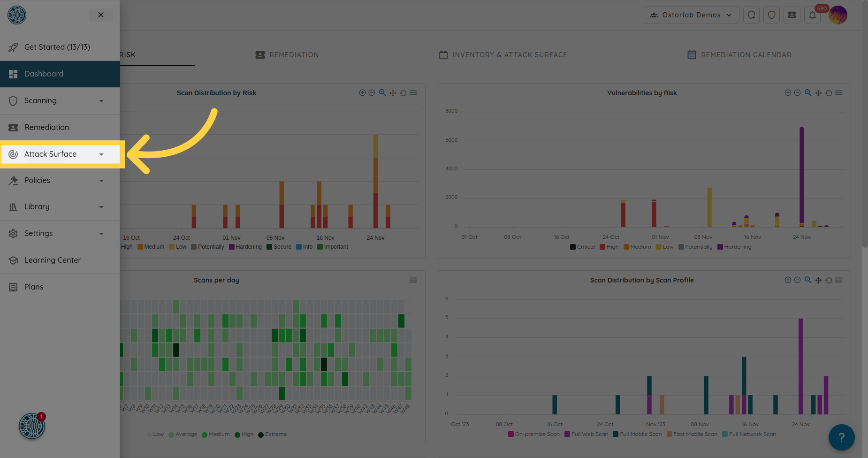Expand the Library dropdown arrow
Viewport: 868px width, 458px height.
(x=101, y=207)
